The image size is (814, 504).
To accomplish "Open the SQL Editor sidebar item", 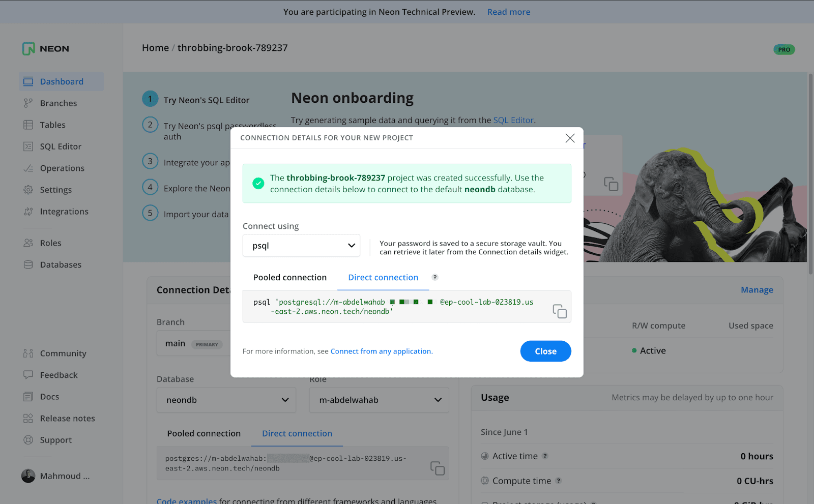I will [61, 146].
